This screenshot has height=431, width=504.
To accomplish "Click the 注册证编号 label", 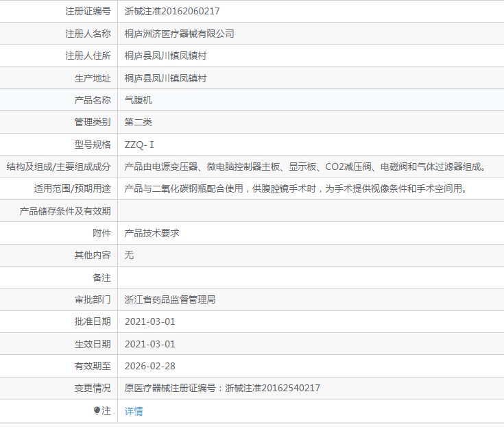I will click(x=88, y=11).
